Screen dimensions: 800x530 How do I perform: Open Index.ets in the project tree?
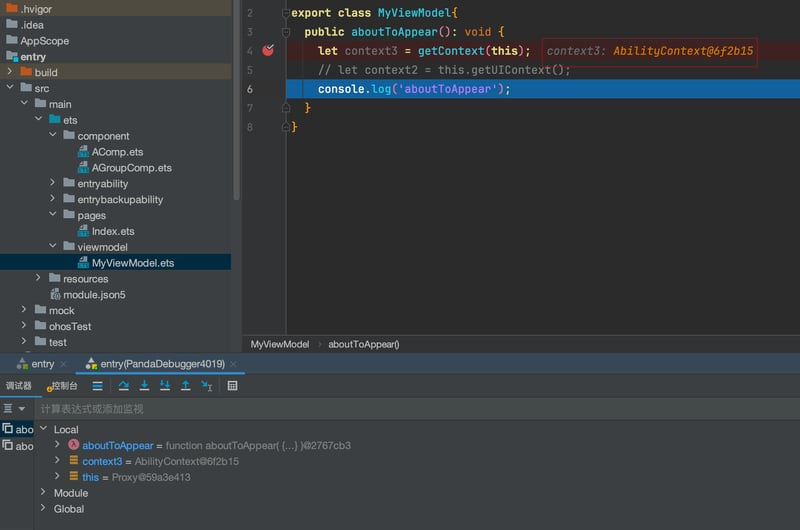pyautogui.click(x=113, y=231)
